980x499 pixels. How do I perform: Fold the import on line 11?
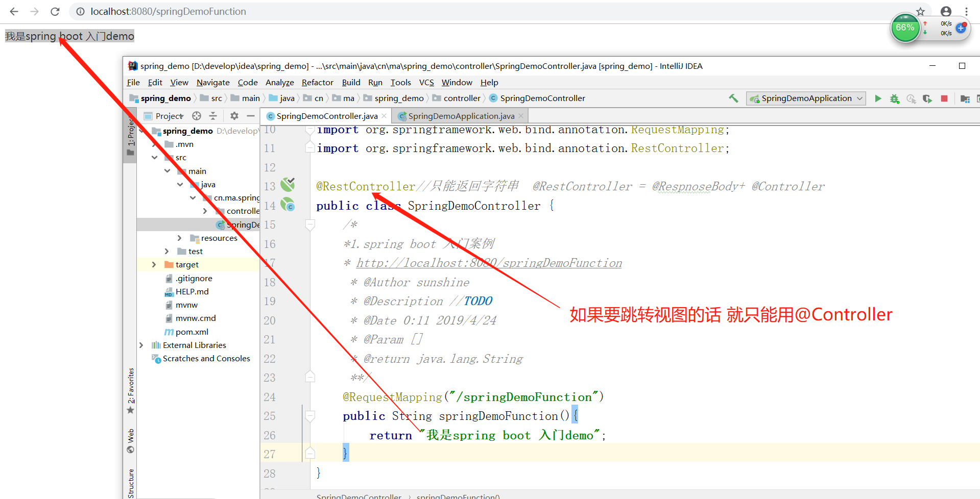tap(310, 147)
